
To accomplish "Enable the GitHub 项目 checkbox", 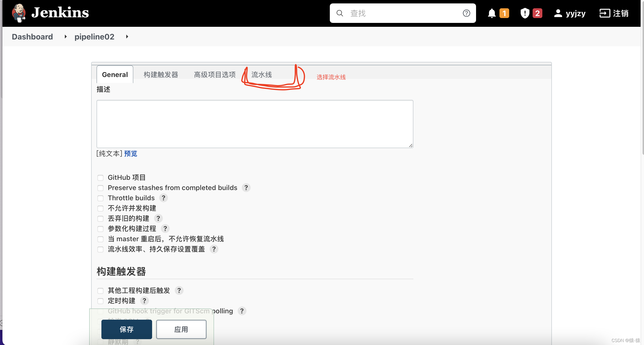I will [x=100, y=178].
